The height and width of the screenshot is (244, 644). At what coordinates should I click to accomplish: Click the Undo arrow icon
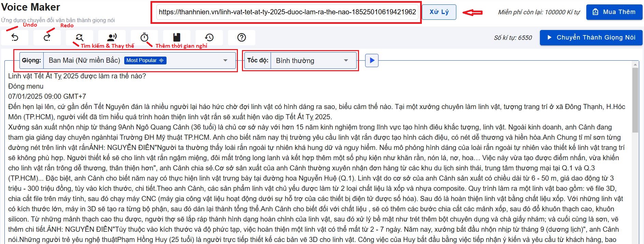(x=15, y=37)
